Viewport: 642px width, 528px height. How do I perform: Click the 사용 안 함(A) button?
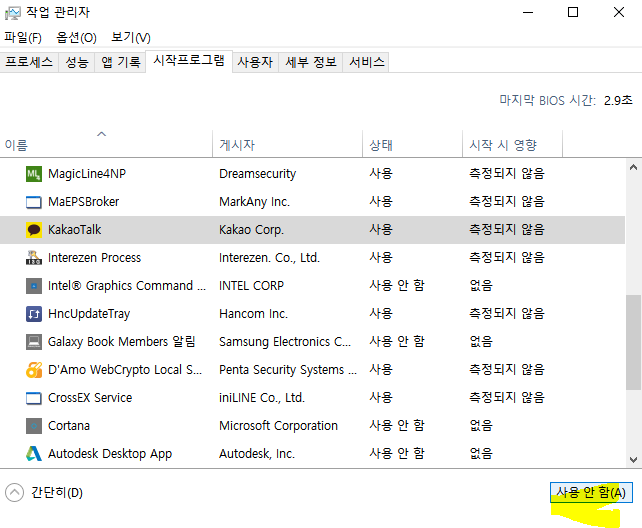point(591,492)
